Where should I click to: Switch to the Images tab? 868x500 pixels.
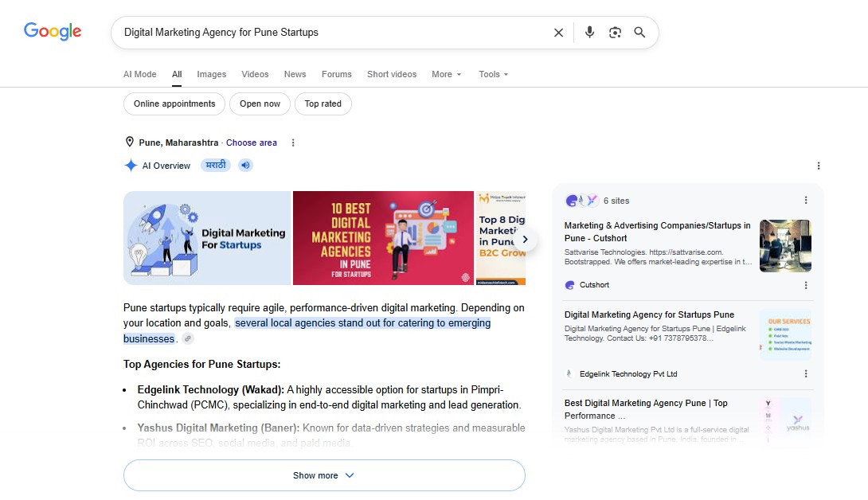[x=212, y=74]
